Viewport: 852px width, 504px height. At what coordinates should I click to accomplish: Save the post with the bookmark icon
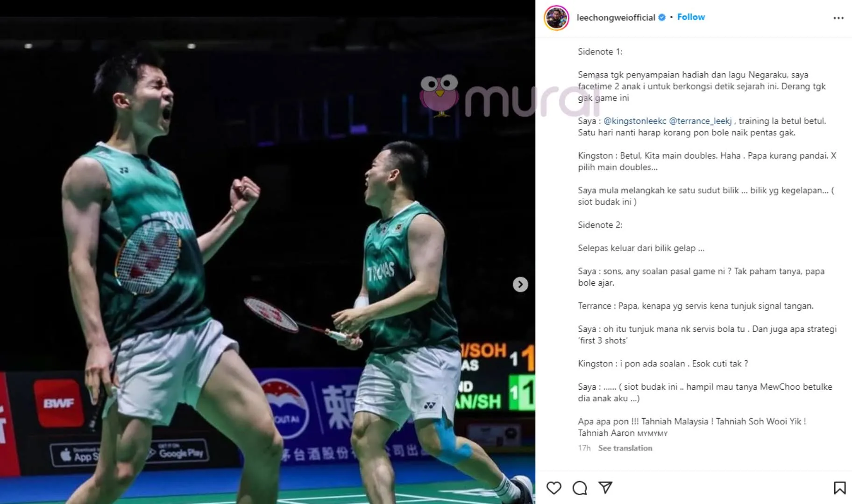click(839, 488)
